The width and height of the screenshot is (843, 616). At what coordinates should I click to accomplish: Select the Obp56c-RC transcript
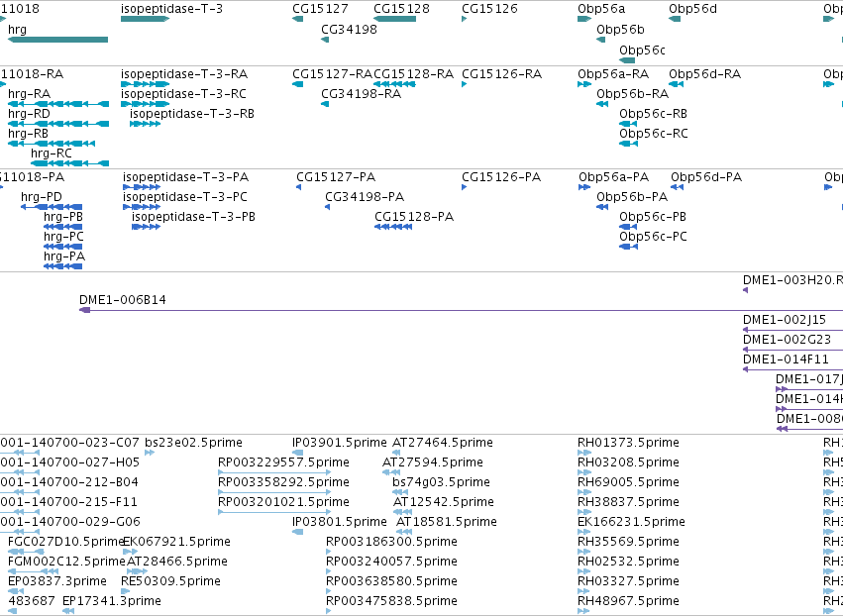point(628,144)
